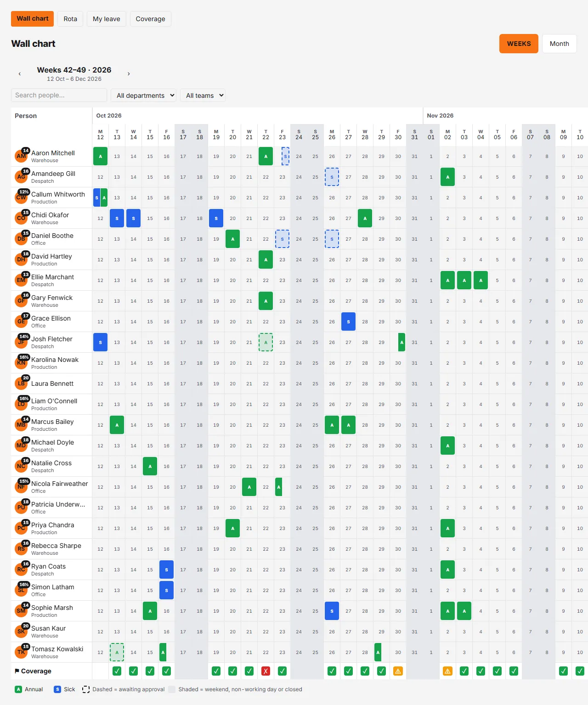
Task: Click the Coverage row label
Action: [x=33, y=671]
